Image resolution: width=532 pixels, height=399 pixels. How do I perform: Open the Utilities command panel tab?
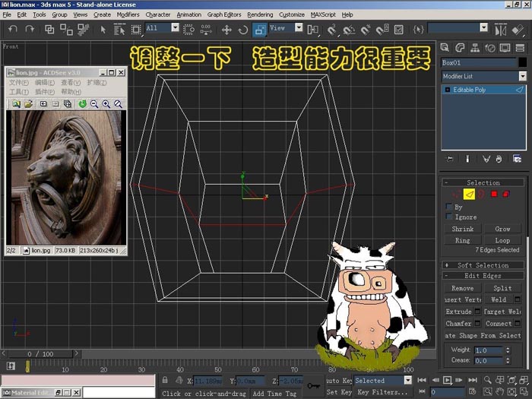click(520, 48)
